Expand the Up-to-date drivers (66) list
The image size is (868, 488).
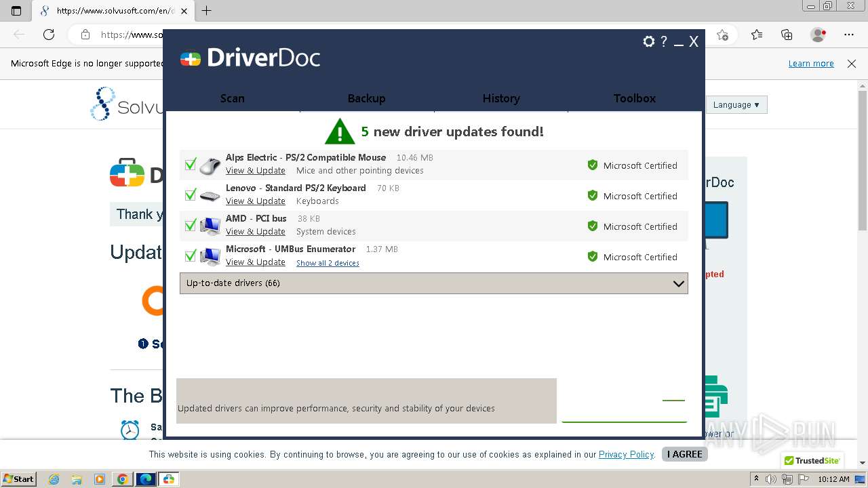pyautogui.click(x=434, y=283)
